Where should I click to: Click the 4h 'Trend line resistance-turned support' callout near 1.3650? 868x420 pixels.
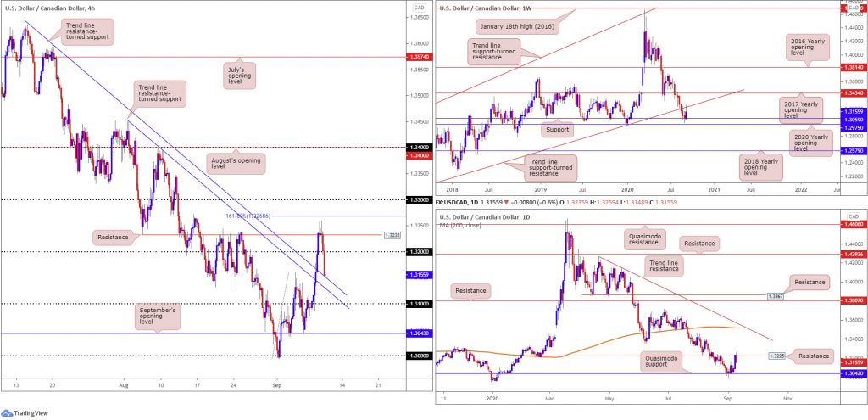point(87,31)
